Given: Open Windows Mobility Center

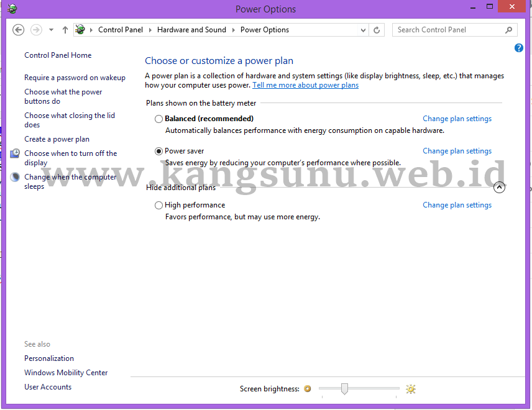Looking at the screenshot, I should (66, 373).
